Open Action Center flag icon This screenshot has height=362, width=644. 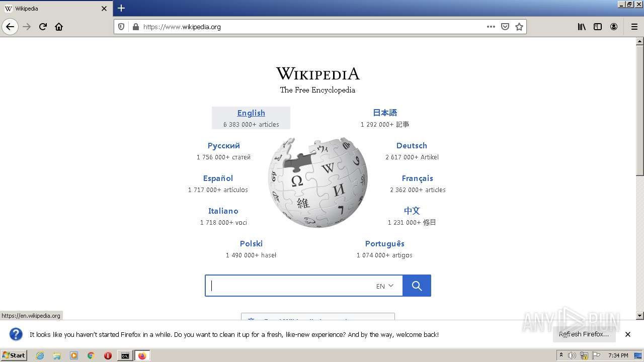point(596,355)
